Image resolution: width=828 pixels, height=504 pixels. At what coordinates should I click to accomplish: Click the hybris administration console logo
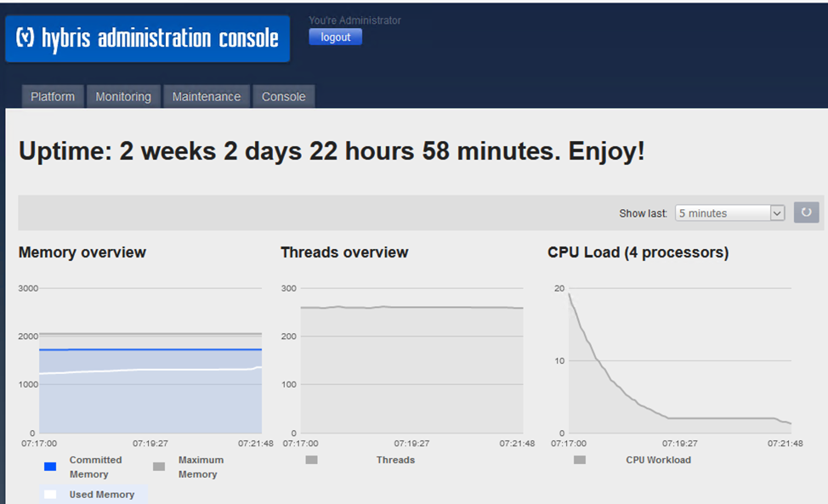click(x=147, y=38)
